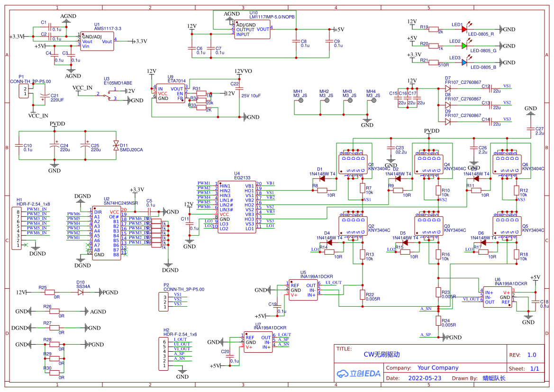
Task: Select the P1 two-pin connector symbol
Action: [x=24, y=91]
